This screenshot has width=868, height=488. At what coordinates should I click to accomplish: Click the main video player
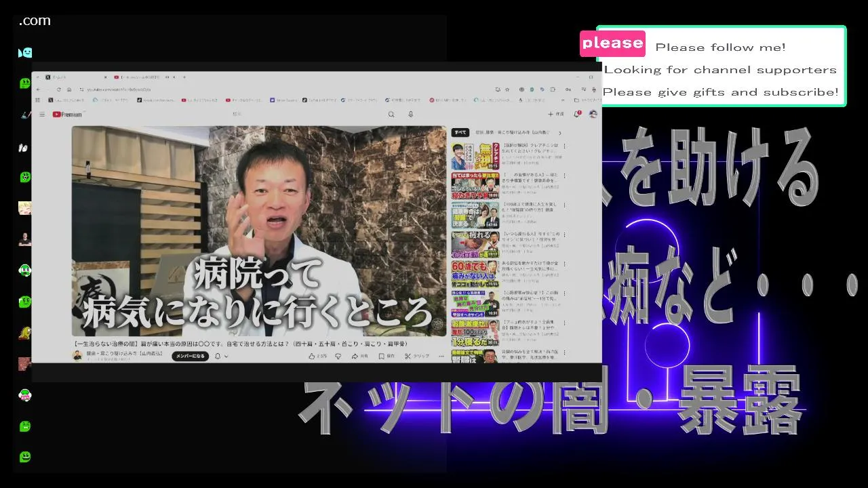[259, 231]
